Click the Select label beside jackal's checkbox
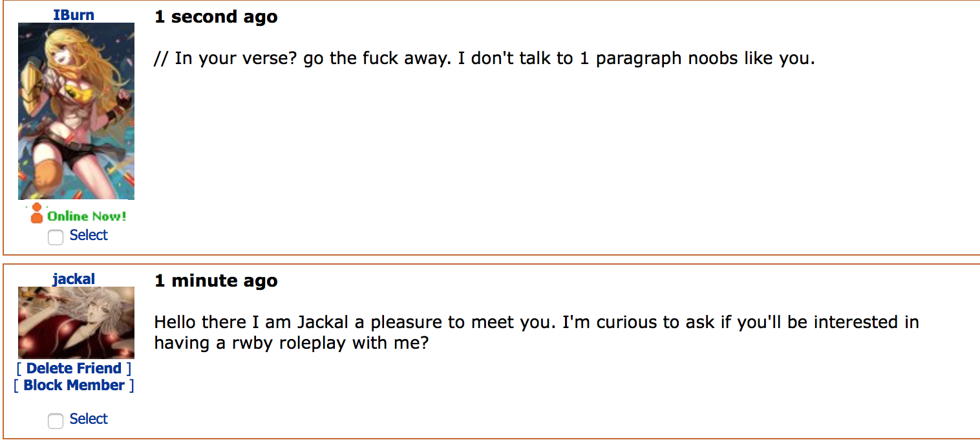Viewport: 980px width, 440px height. 89,419
